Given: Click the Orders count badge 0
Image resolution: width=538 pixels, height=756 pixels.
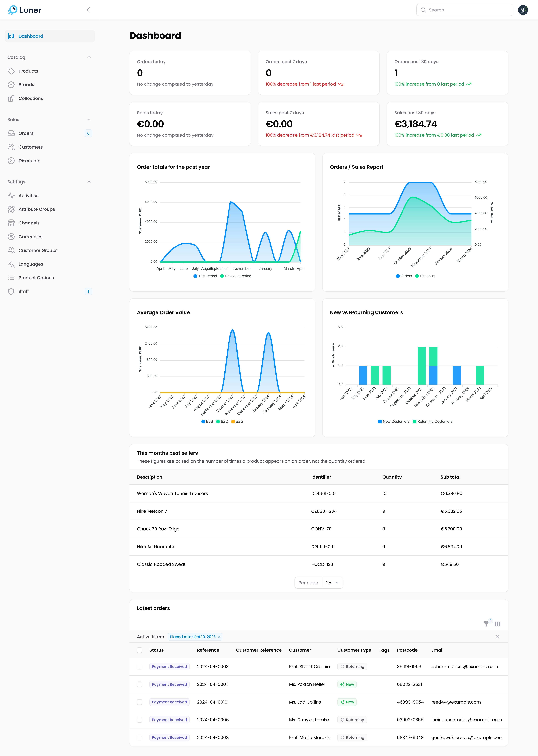Looking at the screenshot, I should click(x=88, y=133).
